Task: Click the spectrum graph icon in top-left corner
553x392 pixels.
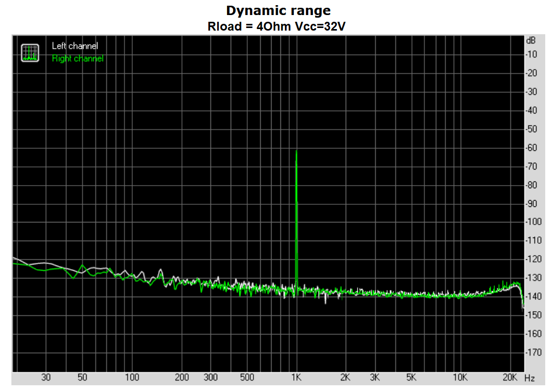Action: [30, 52]
